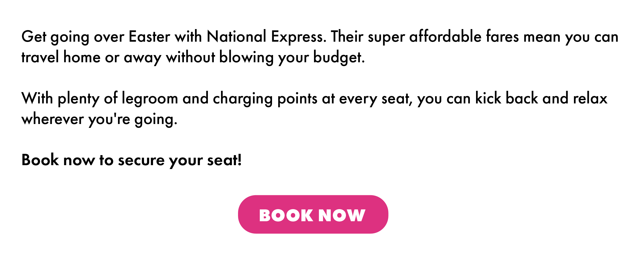Image resolution: width=644 pixels, height=275 pixels.
Task: Click the words 'wherever you're going.'
Action: click(99, 119)
